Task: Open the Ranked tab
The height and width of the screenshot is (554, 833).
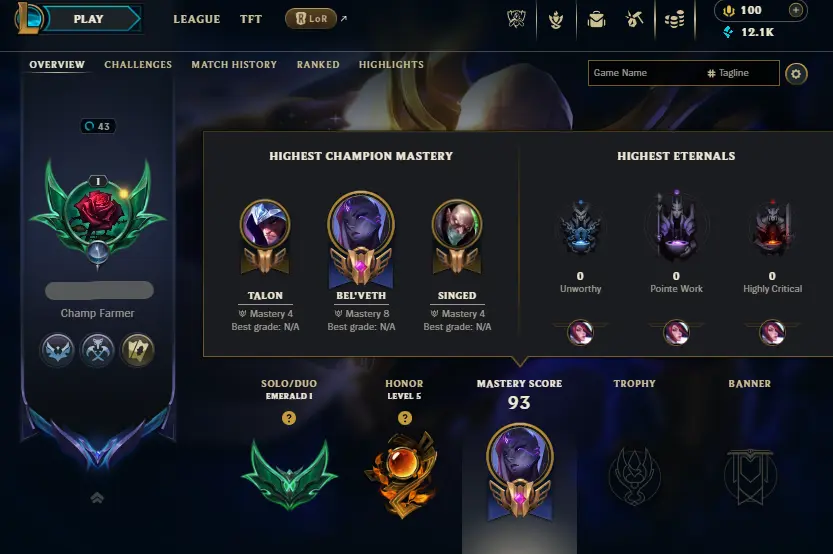Action: (x=318, y=65)
